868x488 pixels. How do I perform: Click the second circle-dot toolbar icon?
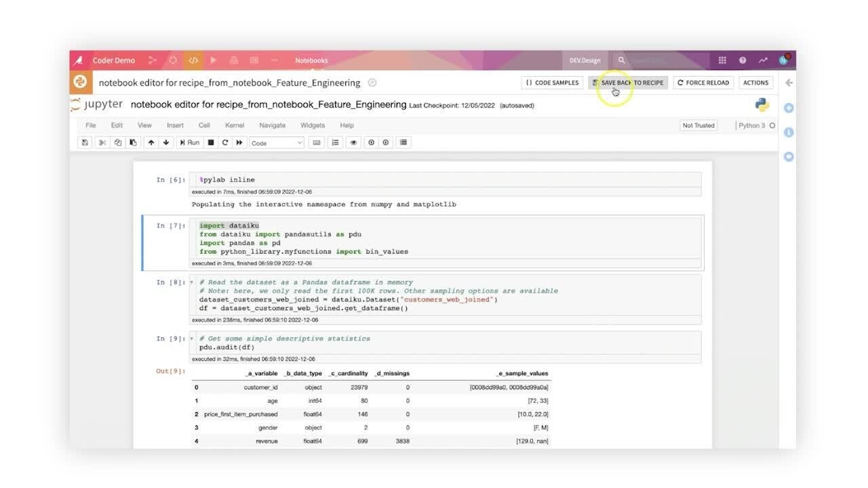pos(386,142)
